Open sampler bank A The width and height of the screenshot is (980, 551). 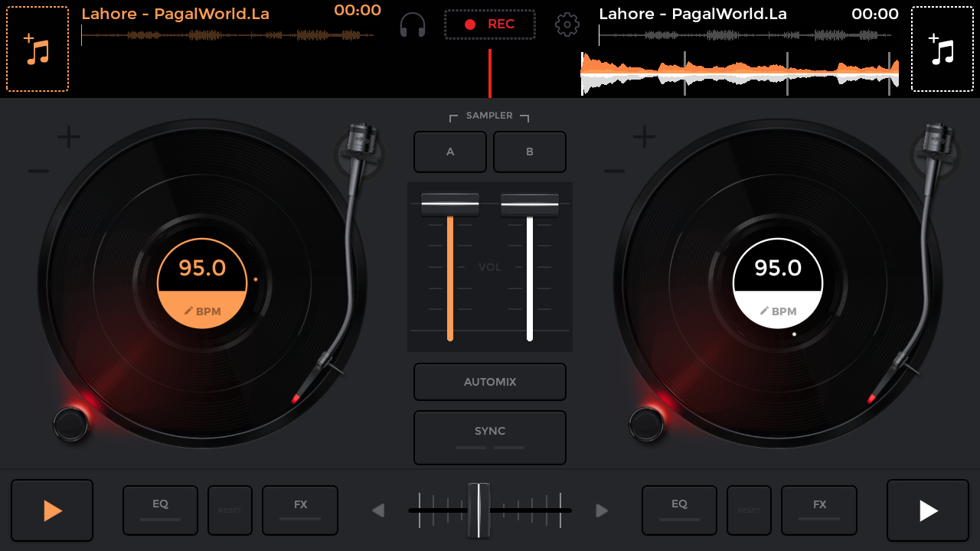[x=449, y=152]
